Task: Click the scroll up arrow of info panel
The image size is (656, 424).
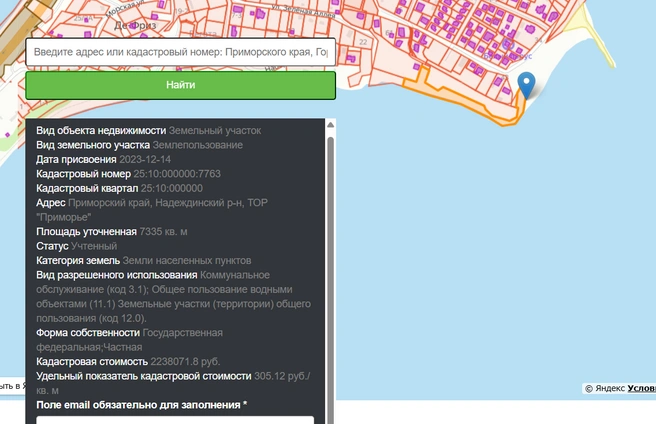Action: pyautogui.click(x=330, y=125)
